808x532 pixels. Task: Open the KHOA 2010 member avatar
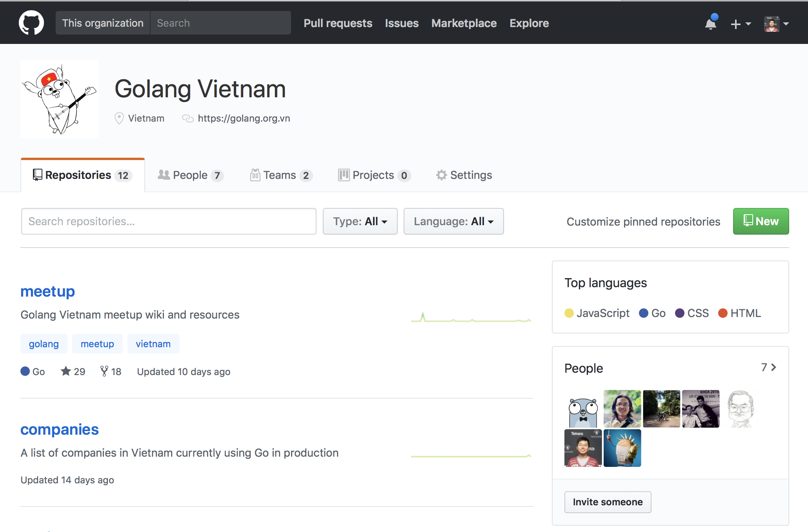click(x=701, y=409)
